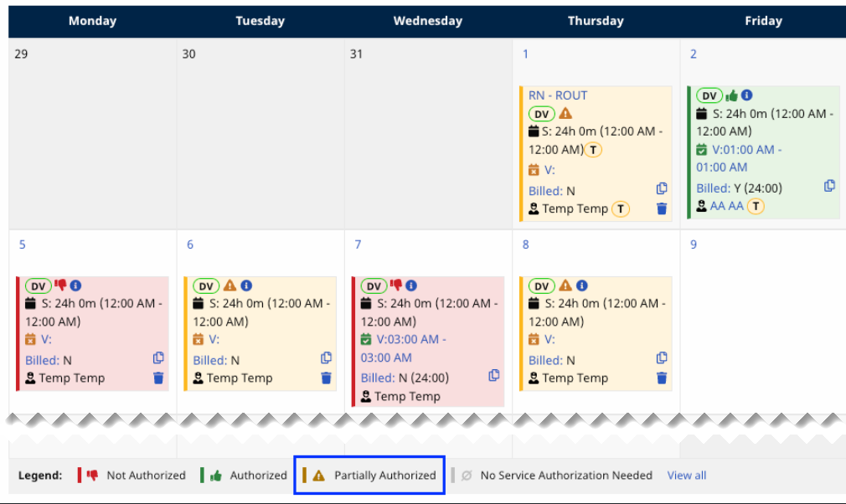Open the RN - ROUT shift link

[558, 95]
